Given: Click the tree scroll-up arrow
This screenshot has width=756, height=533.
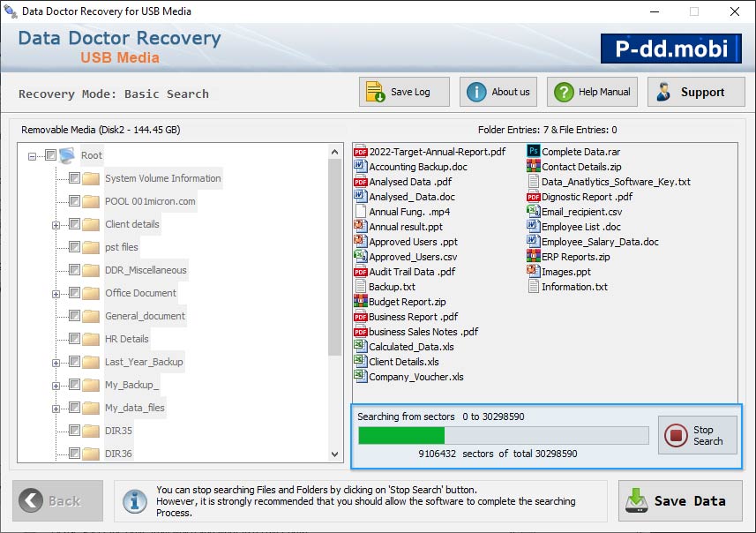Looking at the screenshot, I should pyautogui.click(x=334, y=152).
